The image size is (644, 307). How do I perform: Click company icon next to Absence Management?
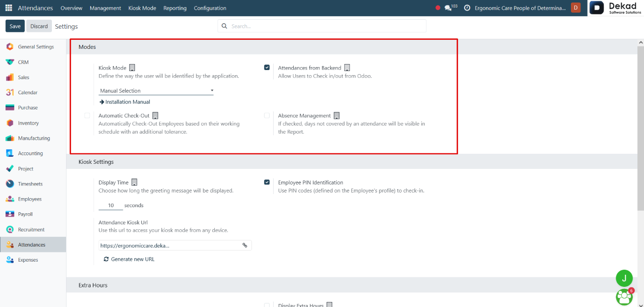337,115
